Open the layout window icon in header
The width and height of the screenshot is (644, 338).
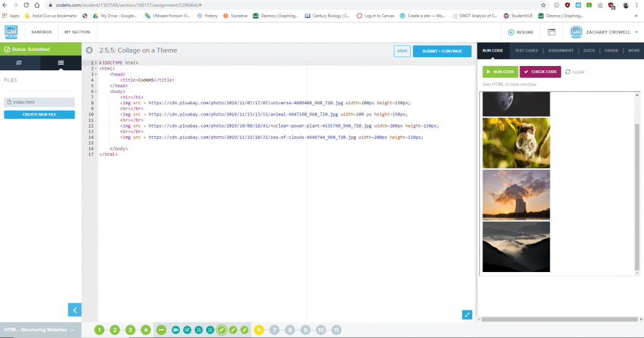551,32
